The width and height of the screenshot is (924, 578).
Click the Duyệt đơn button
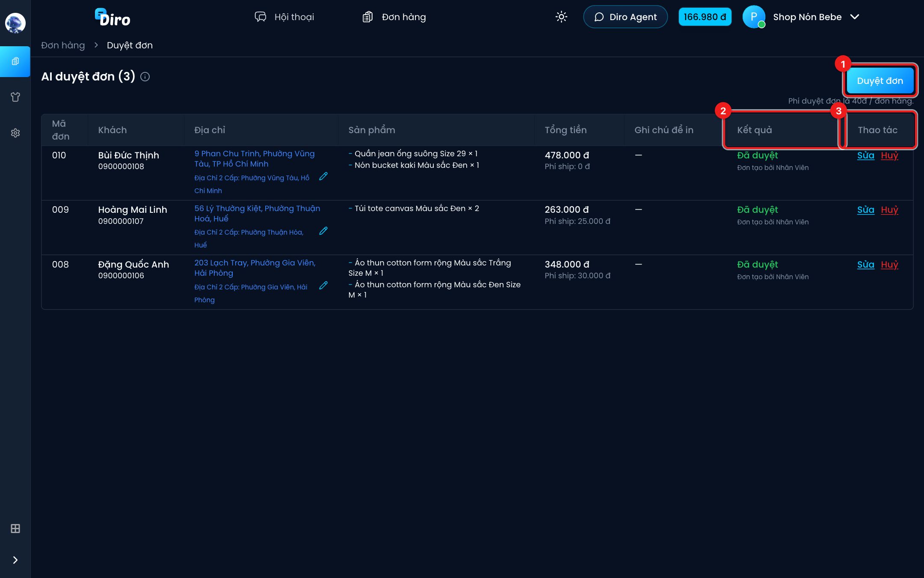880,80
